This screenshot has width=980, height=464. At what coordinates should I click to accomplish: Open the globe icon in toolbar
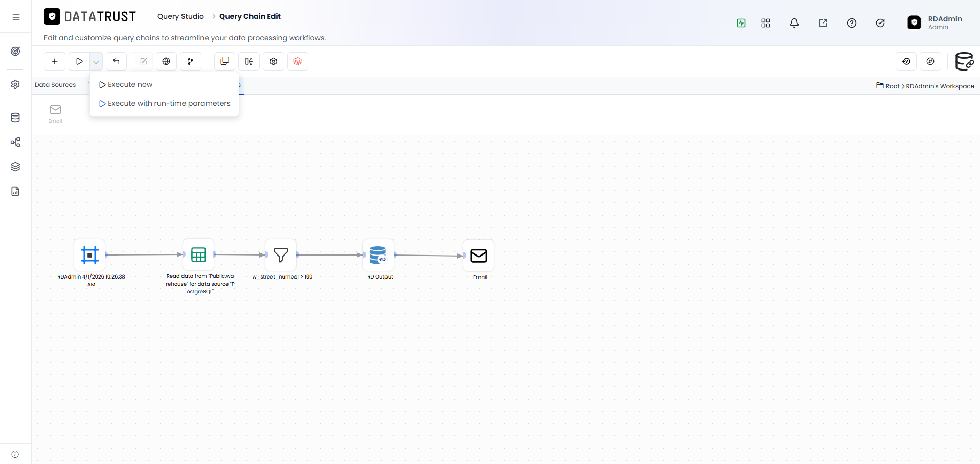166,61
